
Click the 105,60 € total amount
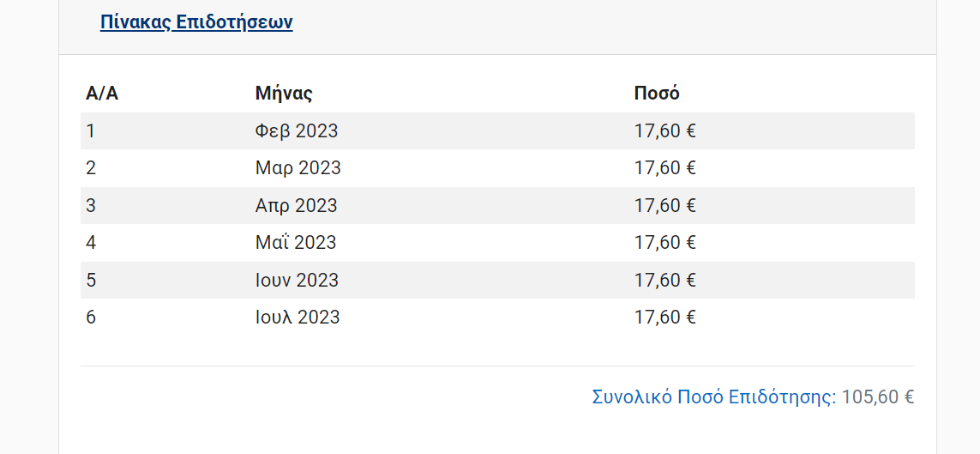[878, 397]
